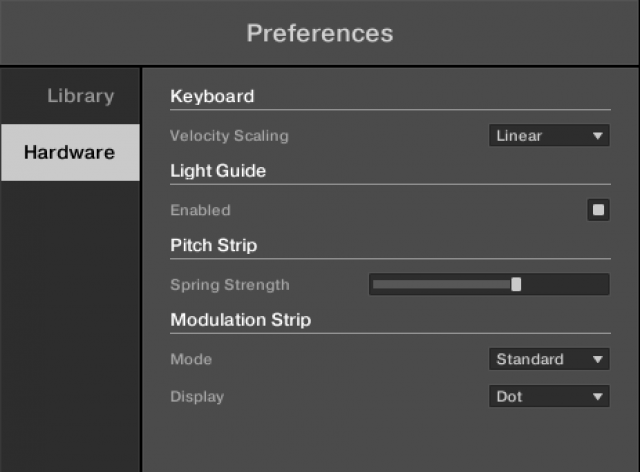
Task: Click the Pitch Strip section heading
Action: pos(214,245)
